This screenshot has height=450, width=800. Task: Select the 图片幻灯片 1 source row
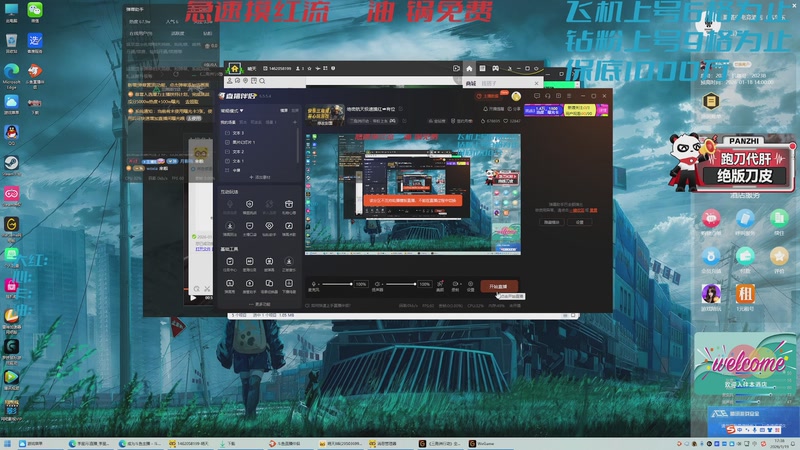[259, 142]
